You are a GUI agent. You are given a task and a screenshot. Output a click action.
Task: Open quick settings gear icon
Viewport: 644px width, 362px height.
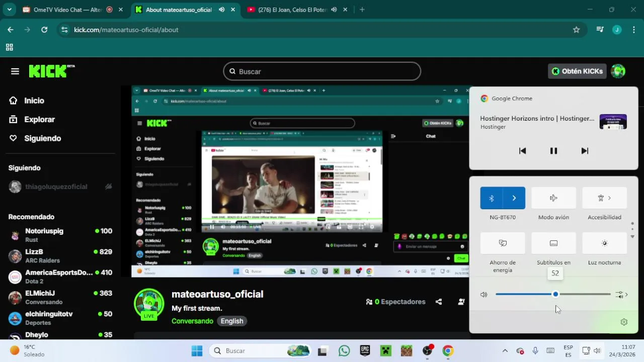624,322
